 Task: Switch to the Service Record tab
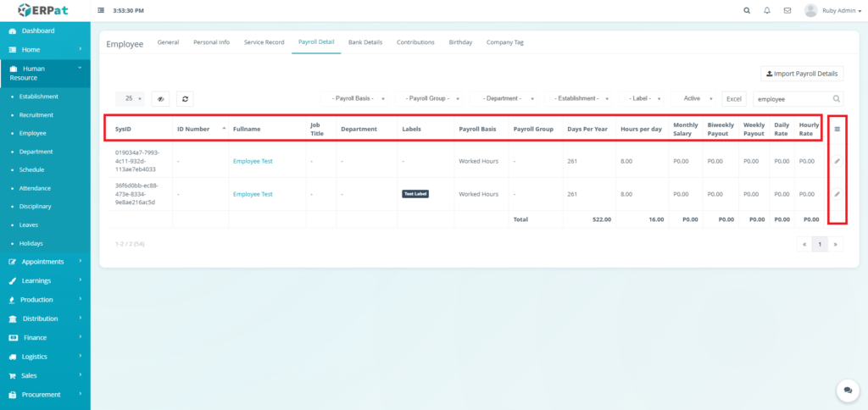coord(264,42)
